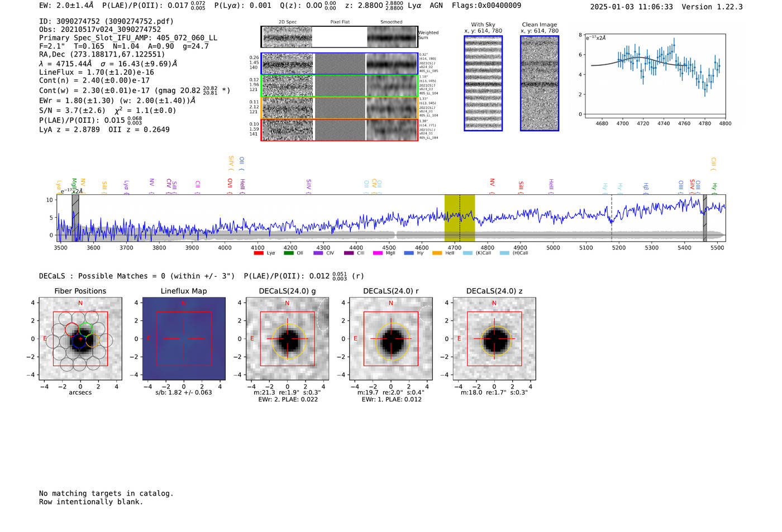Viewport: 782px width, 532px height.
Task: Select the red-bordered fiber spectrum row
Action: [x=339, y=130]
